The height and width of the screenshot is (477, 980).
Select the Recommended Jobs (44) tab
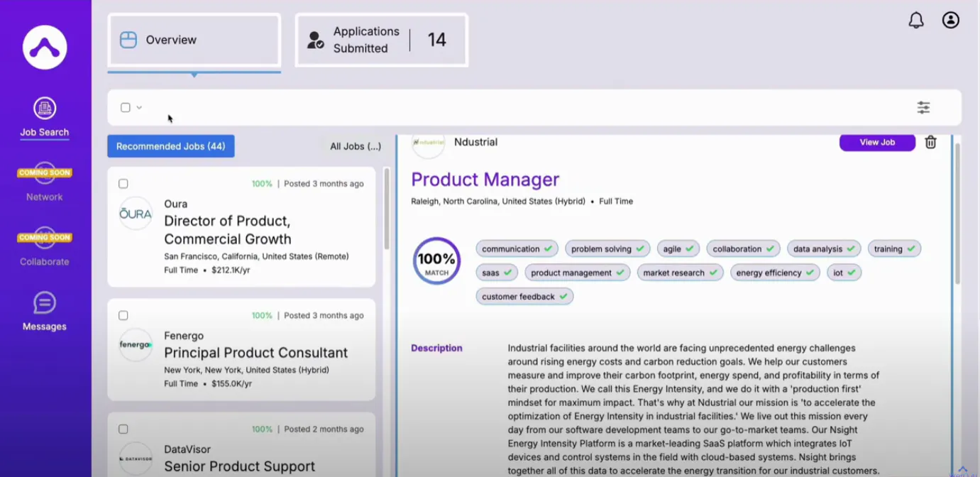tap(171, 146)
